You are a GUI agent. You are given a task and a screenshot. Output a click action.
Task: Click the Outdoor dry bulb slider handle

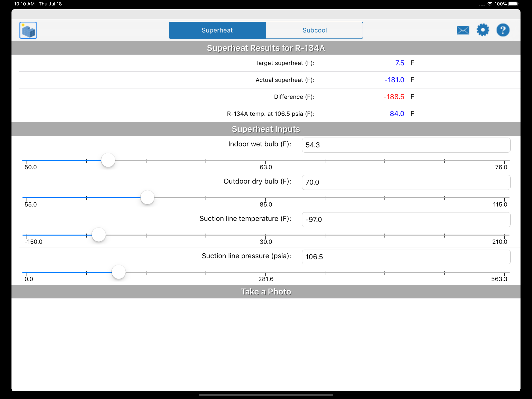pyautogui.click(x=147, y=197)
